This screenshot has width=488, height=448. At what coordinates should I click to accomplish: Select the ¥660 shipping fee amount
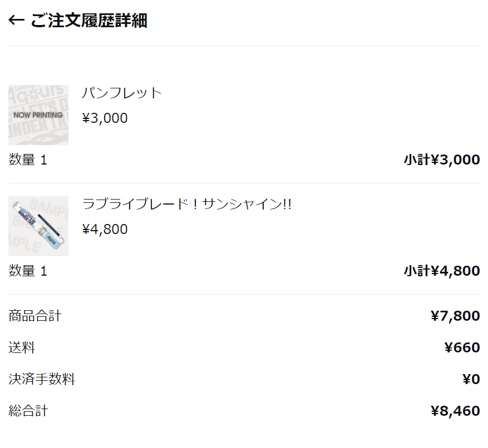[462, 348]
